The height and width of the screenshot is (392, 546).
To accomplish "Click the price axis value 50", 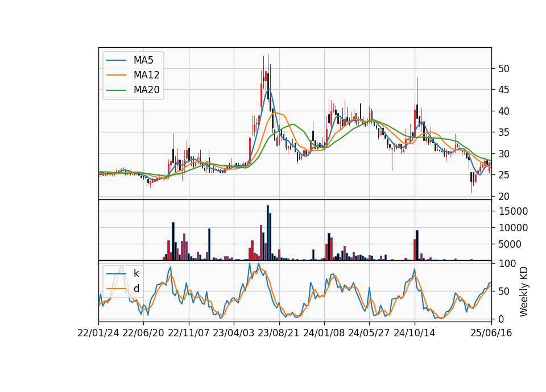I will [504, 69].
